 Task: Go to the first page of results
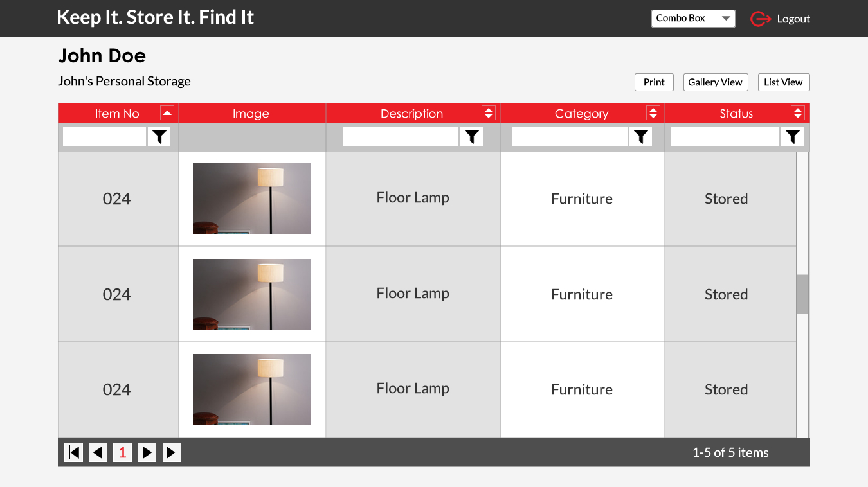pyautogui.click(x=74, y=452)
